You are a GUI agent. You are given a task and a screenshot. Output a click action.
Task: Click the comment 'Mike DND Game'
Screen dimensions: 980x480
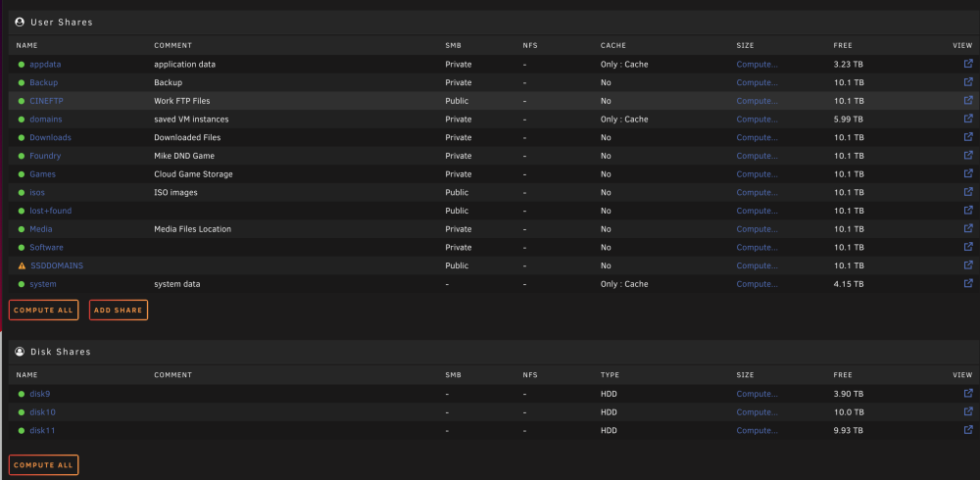[184, 156]
